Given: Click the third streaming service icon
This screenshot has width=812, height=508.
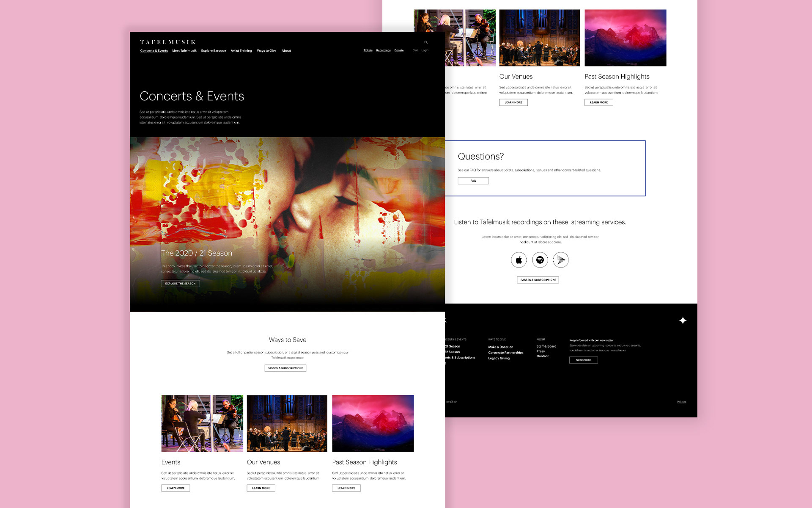Looking at the screenshot, I should tap(561, 260).
